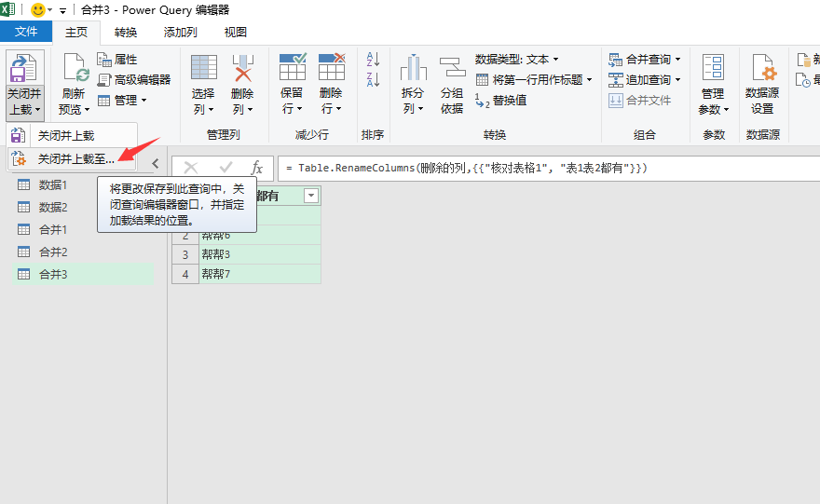
Task: Click the 分组依据 icon
Action: tap(452, 69)
